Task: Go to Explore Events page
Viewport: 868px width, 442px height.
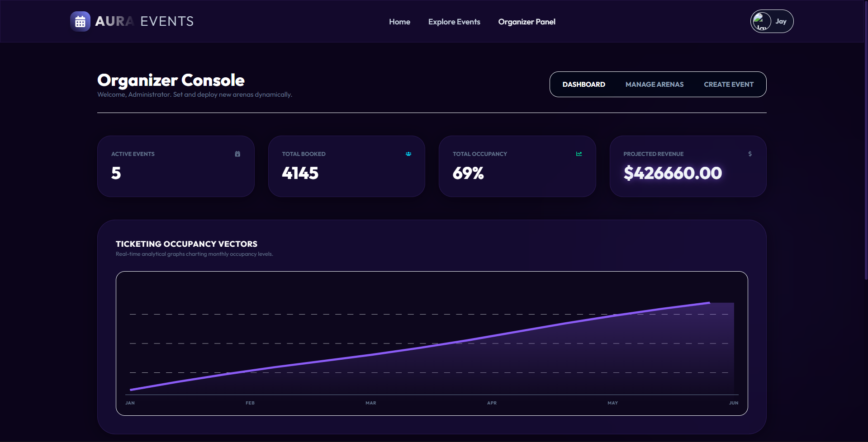Action: [454, 22]
